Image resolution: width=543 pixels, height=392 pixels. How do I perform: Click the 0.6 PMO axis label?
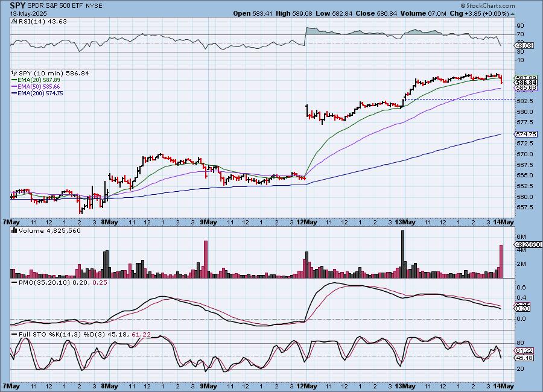point(521,288)
